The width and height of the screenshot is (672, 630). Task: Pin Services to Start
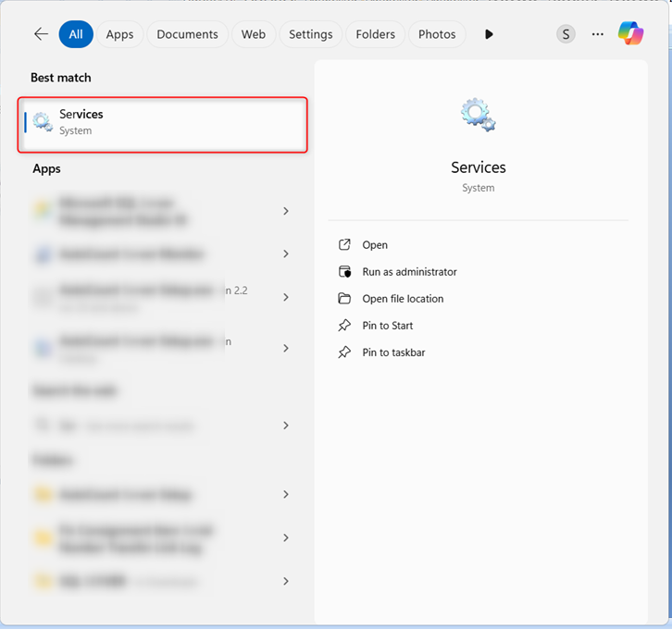click(387, 326)
